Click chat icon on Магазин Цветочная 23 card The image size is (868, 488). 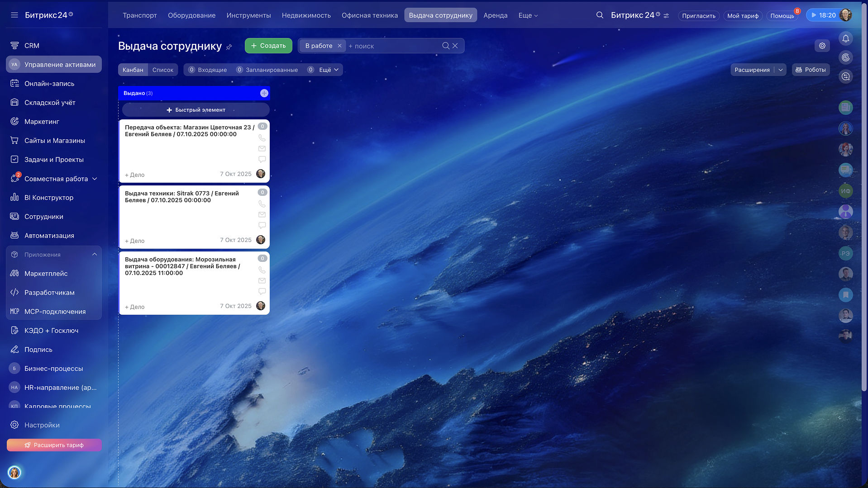[262, 159]
